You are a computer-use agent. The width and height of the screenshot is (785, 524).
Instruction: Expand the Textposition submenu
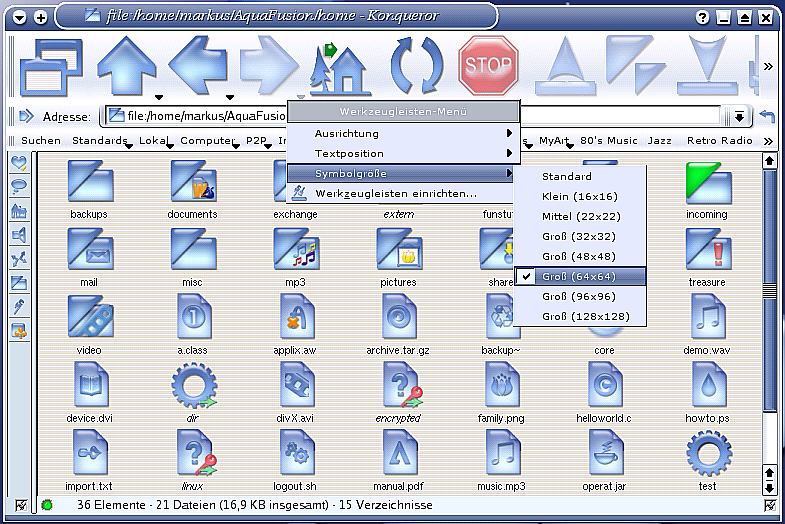pyautogui.click(x=403, y=154)
